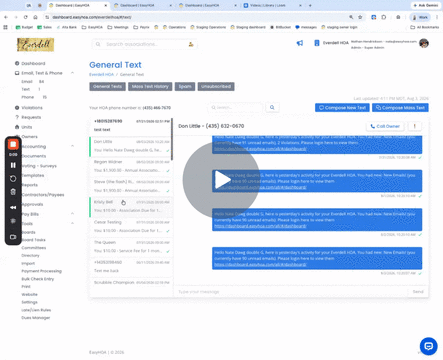Click the rewind icon in the recorder toolbar
Viewport: 443px width, 360px height.
13,207
